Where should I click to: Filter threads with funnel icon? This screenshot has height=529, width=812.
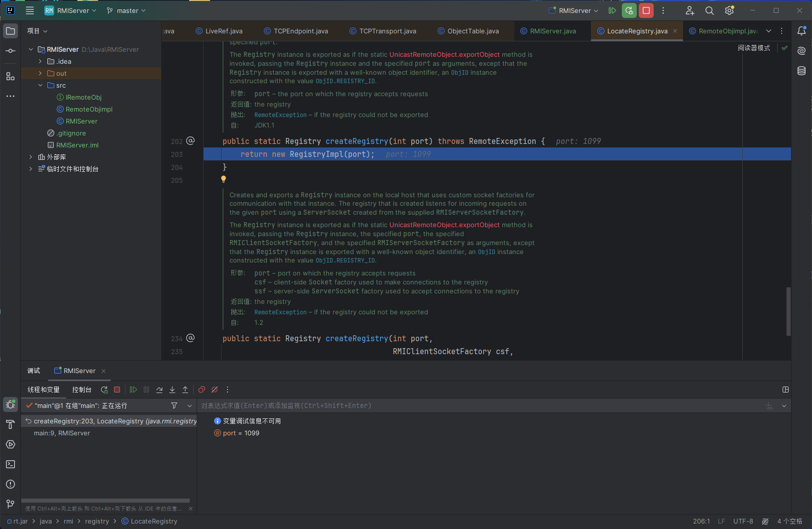(x=174, y=405)
